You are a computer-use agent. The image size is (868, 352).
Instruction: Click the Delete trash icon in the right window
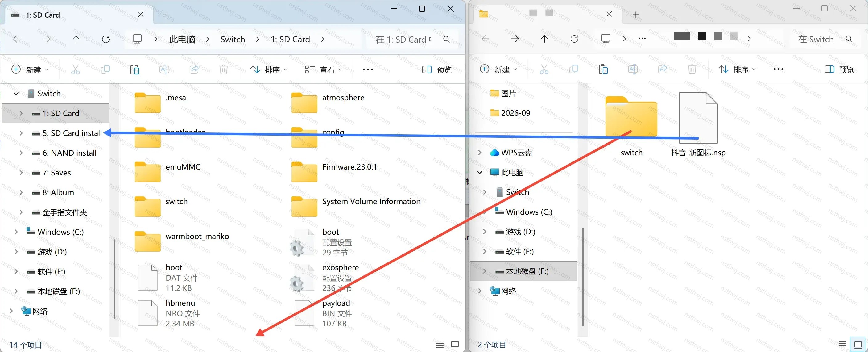(692, 69)
